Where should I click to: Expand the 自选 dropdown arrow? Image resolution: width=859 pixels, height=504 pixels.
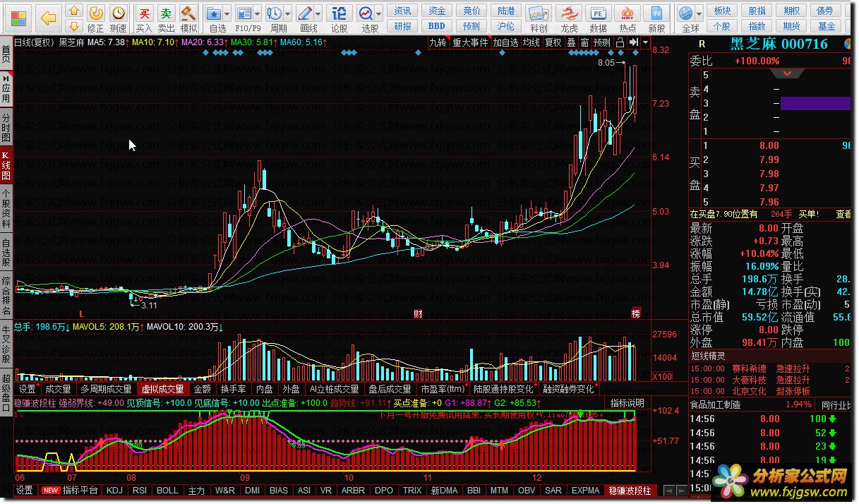[227, 13]
